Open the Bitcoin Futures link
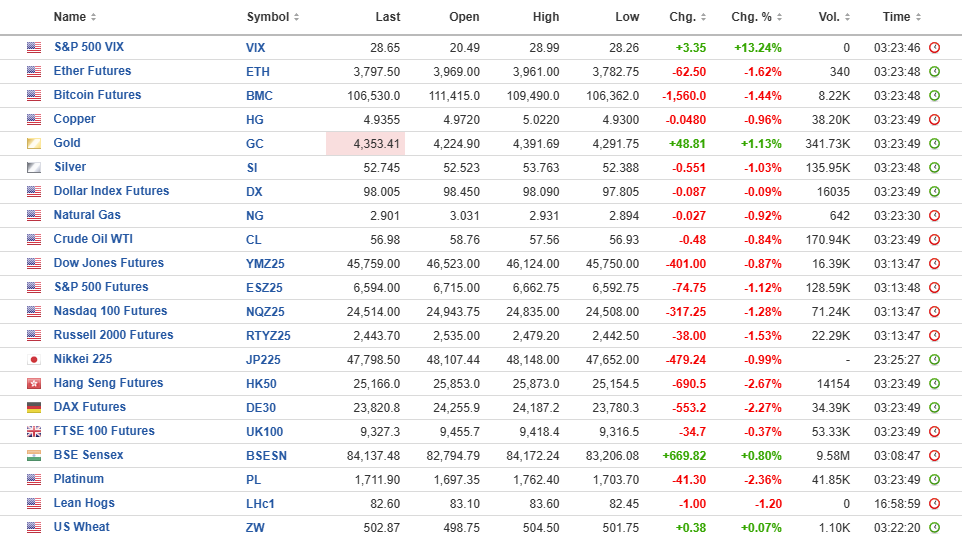This screenshot has height=546, width=962. (97, 94)
